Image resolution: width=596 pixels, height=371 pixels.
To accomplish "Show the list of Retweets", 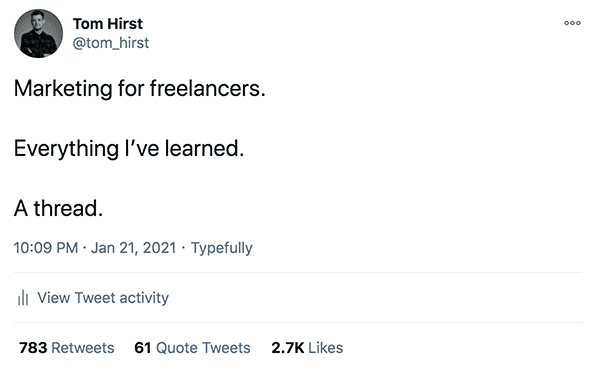I will tap(67, 348).
